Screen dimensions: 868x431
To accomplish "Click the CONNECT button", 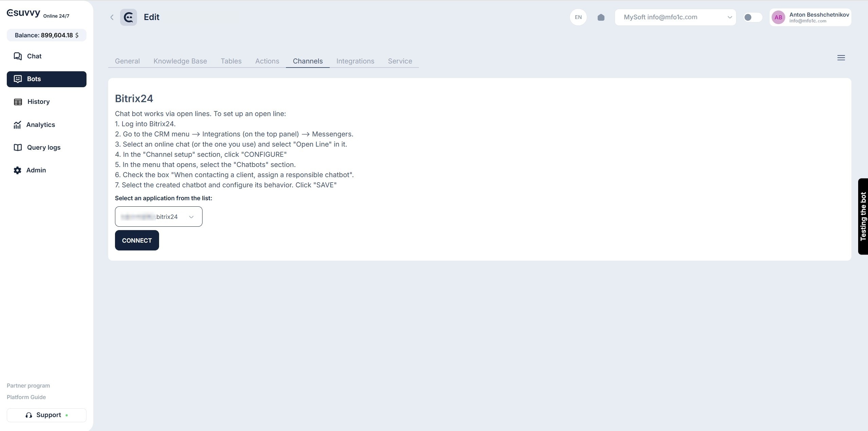I will 137,241.
